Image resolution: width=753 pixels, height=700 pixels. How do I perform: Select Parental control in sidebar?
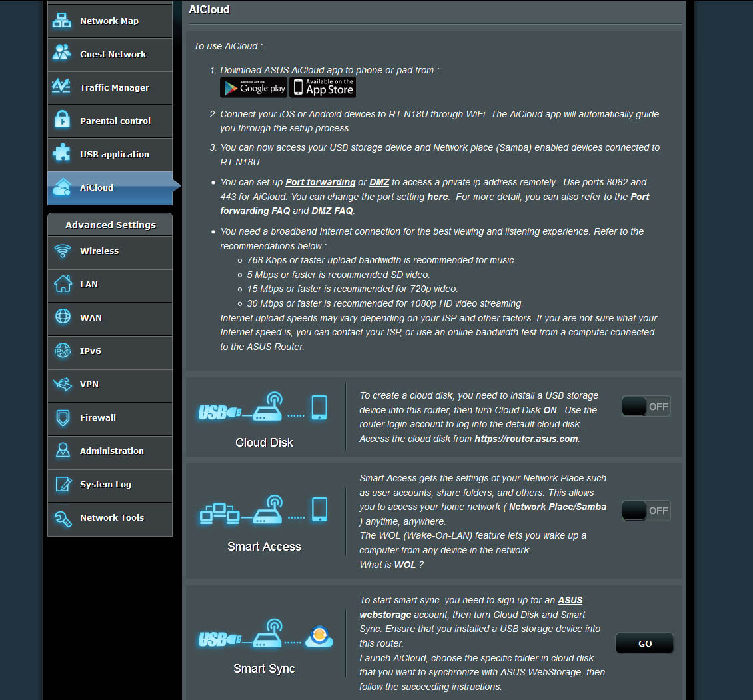110,121
